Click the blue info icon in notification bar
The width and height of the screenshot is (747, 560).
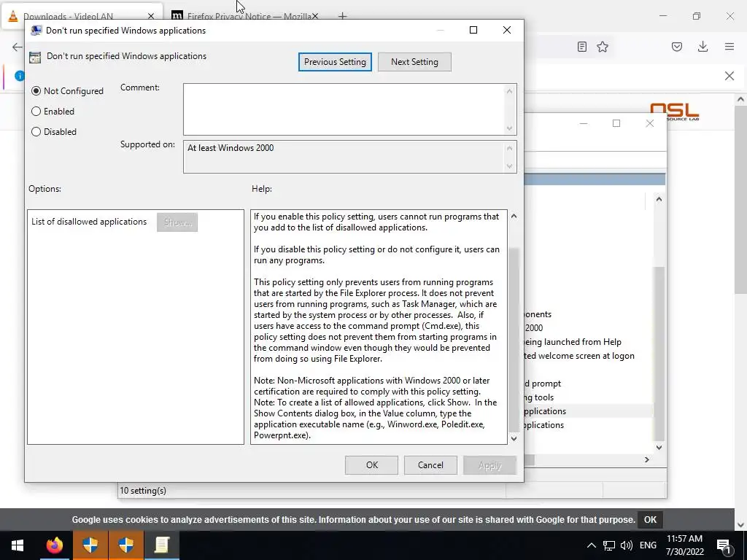point(19,76)
